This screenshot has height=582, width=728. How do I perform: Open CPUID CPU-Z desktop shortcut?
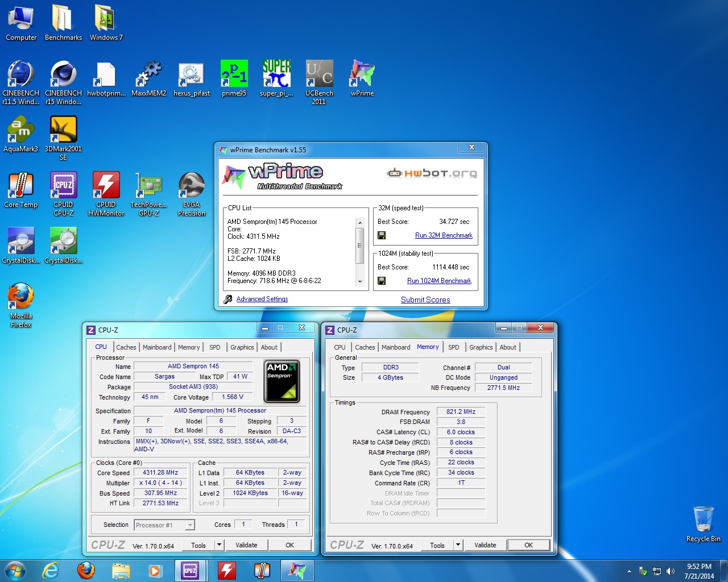pyautogui.click(x=63, y=194)
